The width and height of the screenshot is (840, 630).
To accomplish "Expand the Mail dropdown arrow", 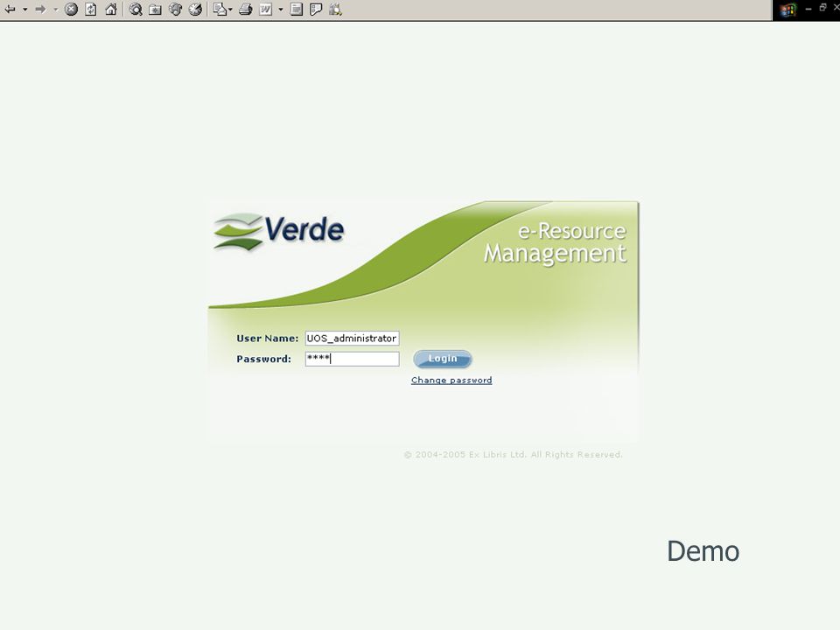I will coord(230,9).
